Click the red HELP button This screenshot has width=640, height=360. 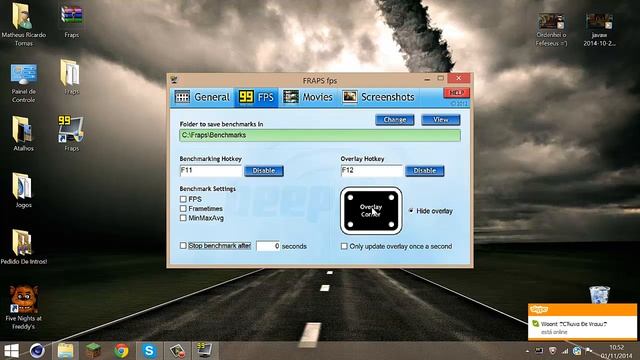tap(456, 93)
